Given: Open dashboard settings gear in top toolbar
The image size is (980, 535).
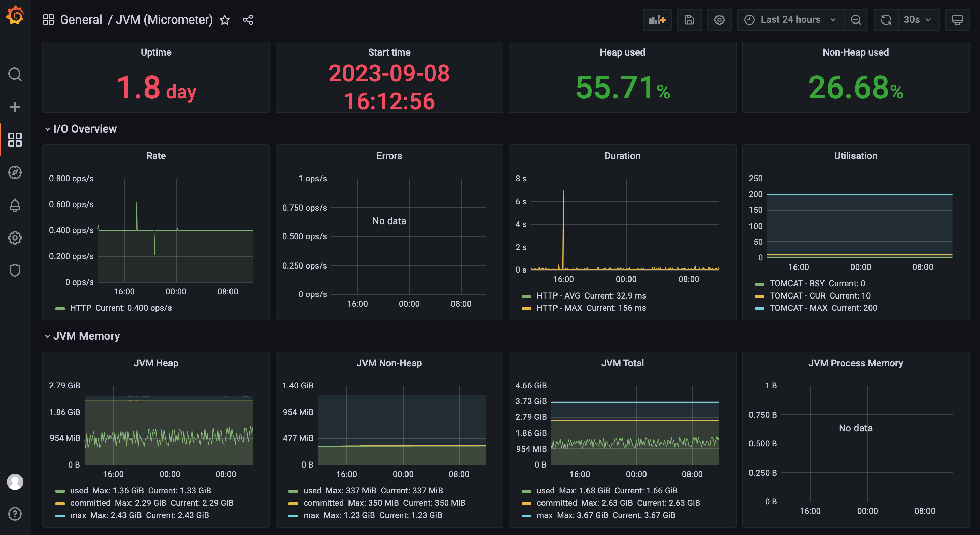Looking at the screenshot, I should (719, 20).
